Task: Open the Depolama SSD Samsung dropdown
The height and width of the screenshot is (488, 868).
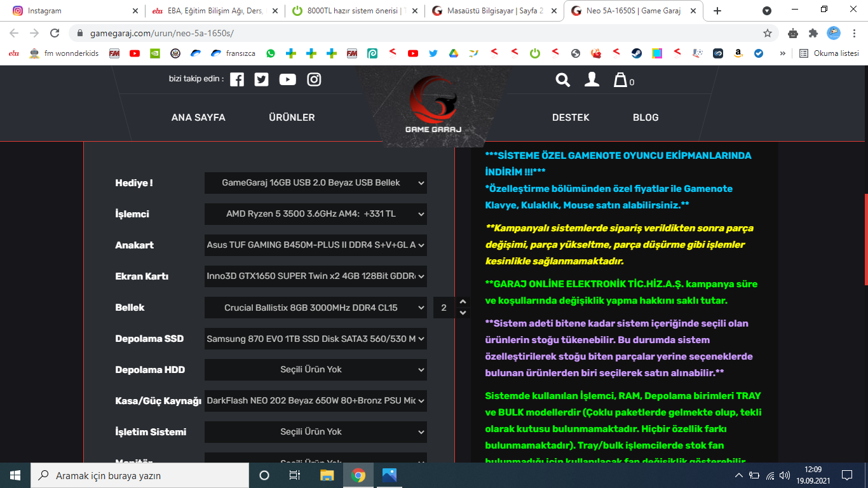Action: pos(316,339)
